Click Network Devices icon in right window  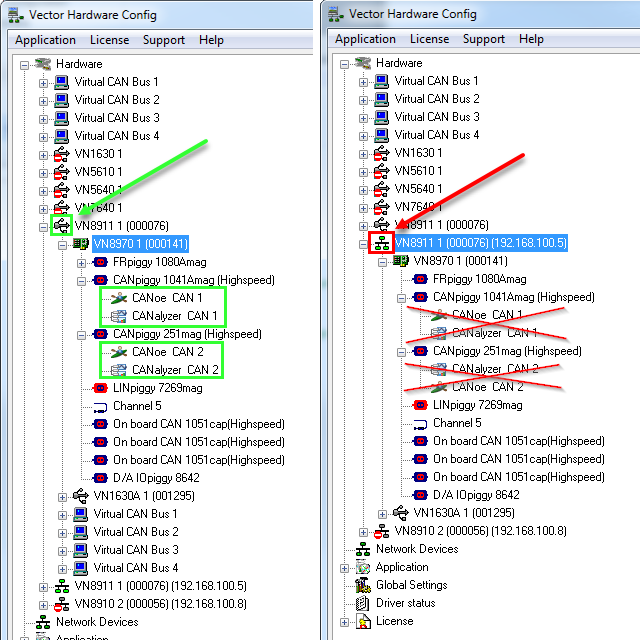tap(362, 549)
